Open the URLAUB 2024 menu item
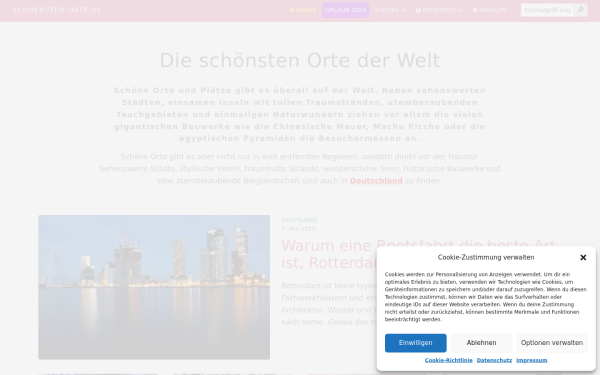The image size is (600, 375). (x=346, y=10)
